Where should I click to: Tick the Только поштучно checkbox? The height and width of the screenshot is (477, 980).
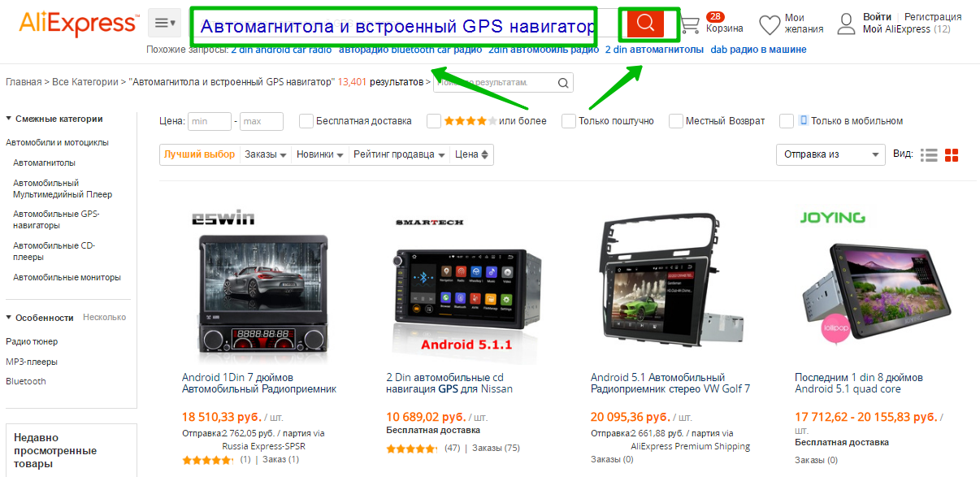pyautogui.click(x=569, y=121)
